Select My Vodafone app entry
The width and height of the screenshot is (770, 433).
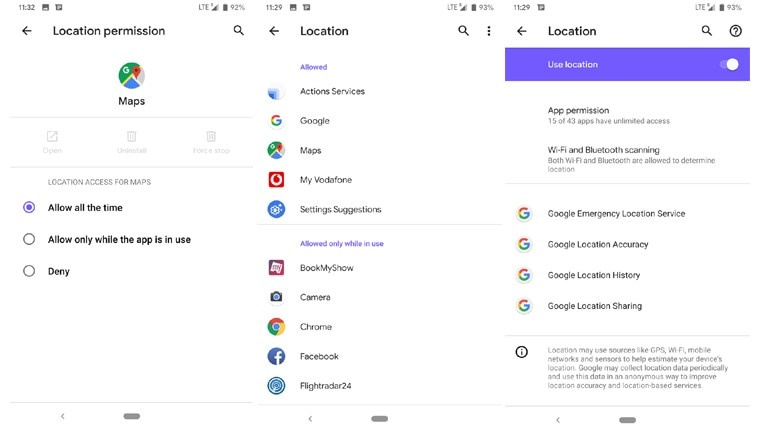(x=379, y=180)
